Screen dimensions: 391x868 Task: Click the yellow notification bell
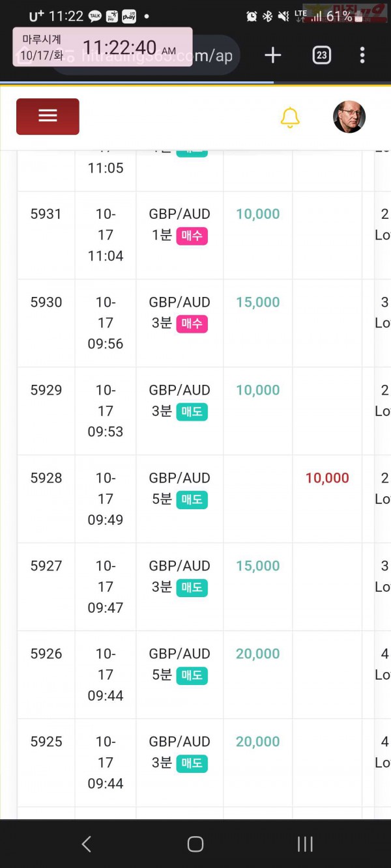[290, 118]
